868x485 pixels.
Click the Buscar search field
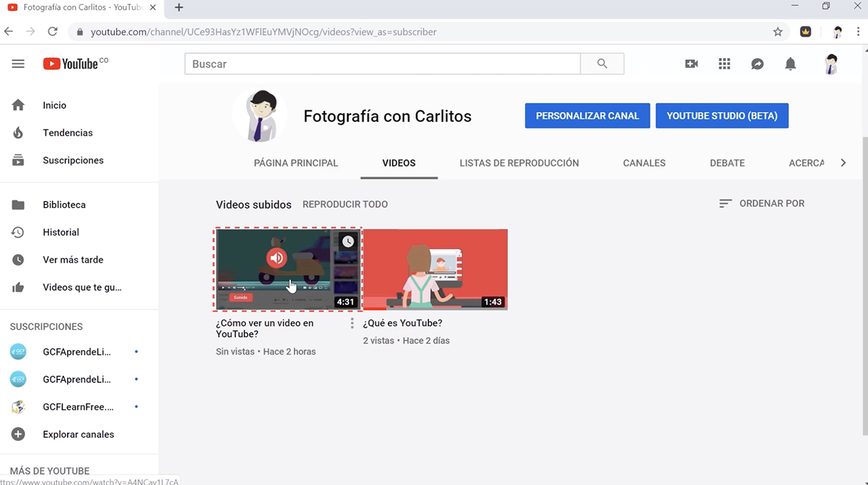click(x=383, y=64)
